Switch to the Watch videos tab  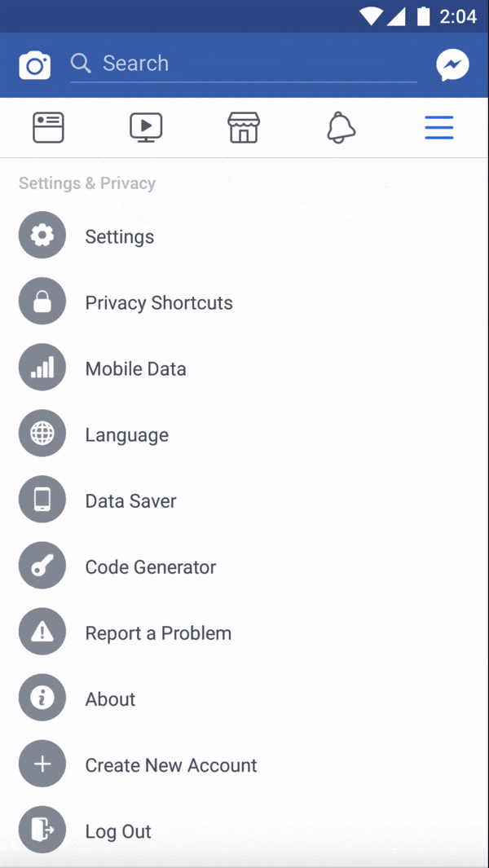click(x=146, y=128)
